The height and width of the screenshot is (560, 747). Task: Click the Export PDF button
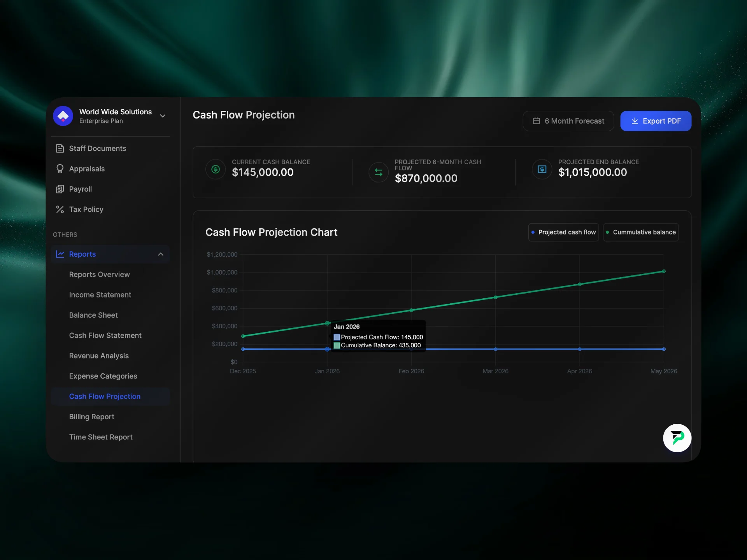tap(656, 121)
